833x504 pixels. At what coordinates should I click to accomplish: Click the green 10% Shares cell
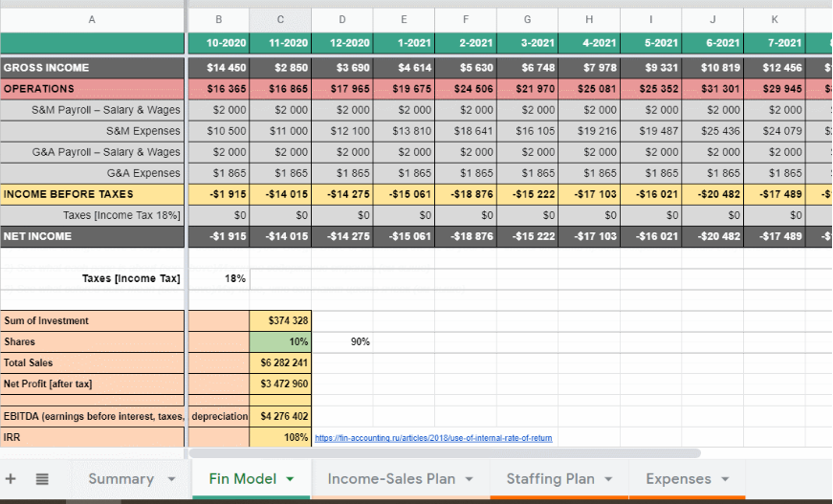tap(280, 341)
